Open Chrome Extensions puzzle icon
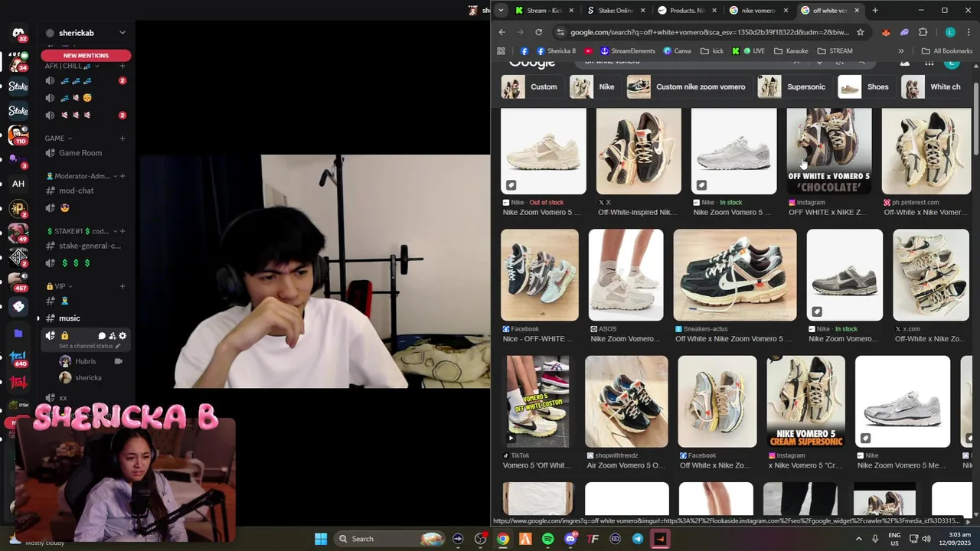This screenshot has width=980, height=551. [x=923, y=32]
